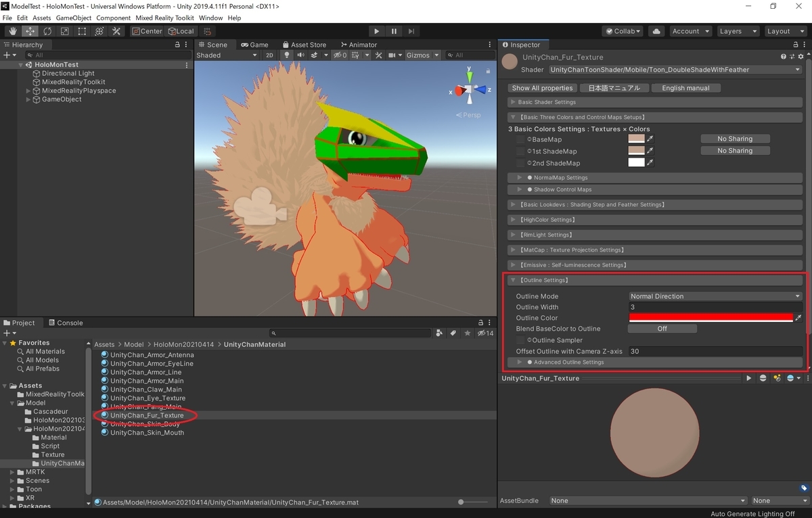
Task: Open the cloud services icon
Action: coord(656,31)
